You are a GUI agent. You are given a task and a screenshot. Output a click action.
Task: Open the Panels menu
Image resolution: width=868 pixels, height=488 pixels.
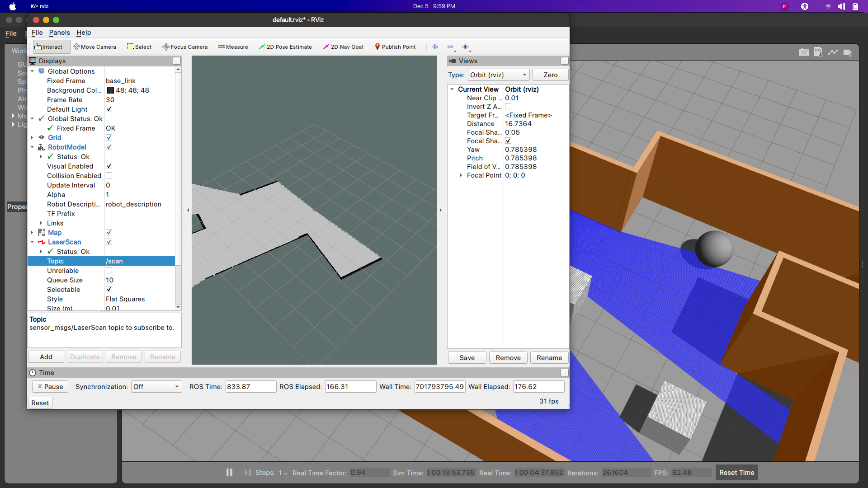point(59,33)
